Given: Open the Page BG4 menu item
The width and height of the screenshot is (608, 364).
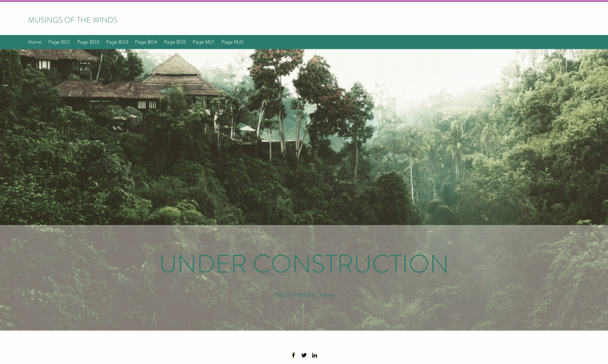Looking at the screenshot, I should click(x=146, y=42).
